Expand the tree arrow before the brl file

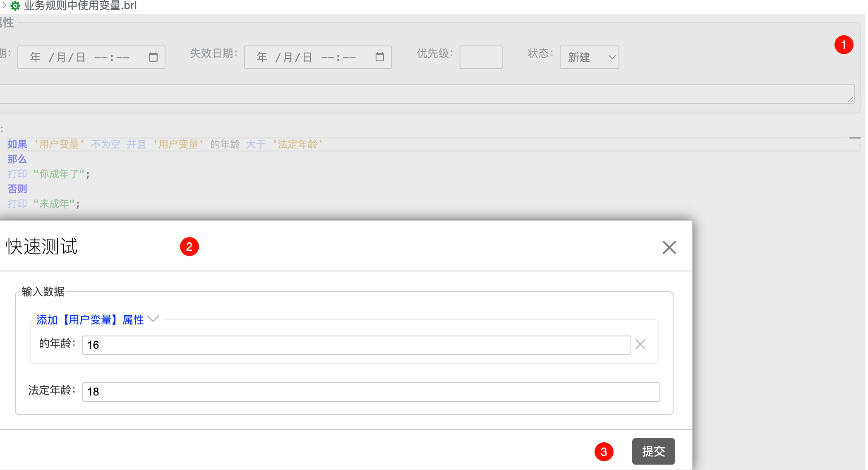click(x=4, y=6)
